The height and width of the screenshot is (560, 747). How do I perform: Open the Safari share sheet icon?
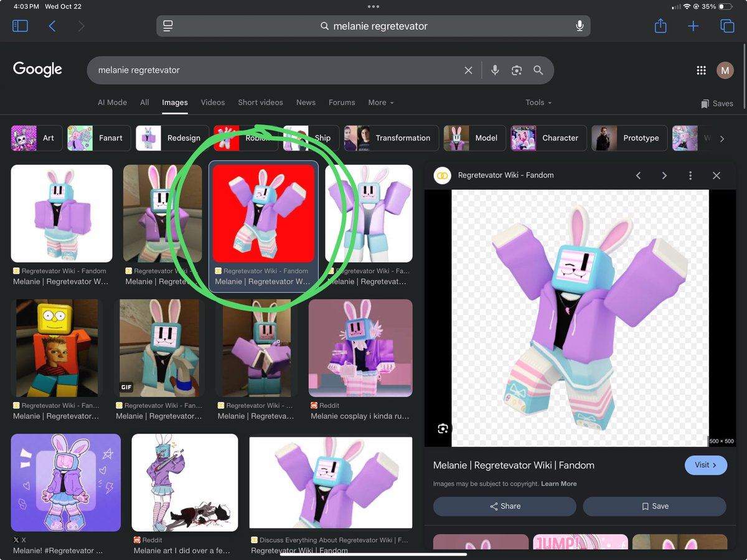tap(660, 26)
